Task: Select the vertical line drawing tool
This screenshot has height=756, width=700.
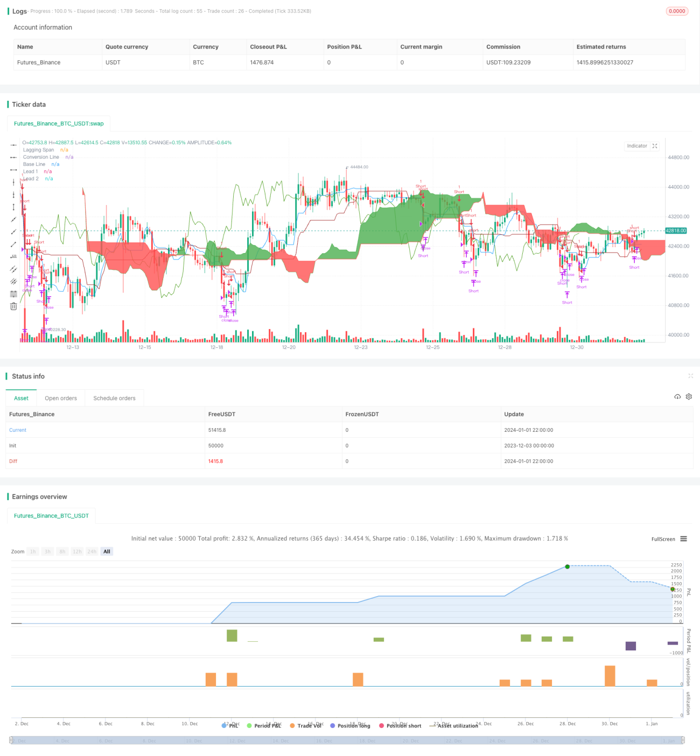Action: pos(13,182)
